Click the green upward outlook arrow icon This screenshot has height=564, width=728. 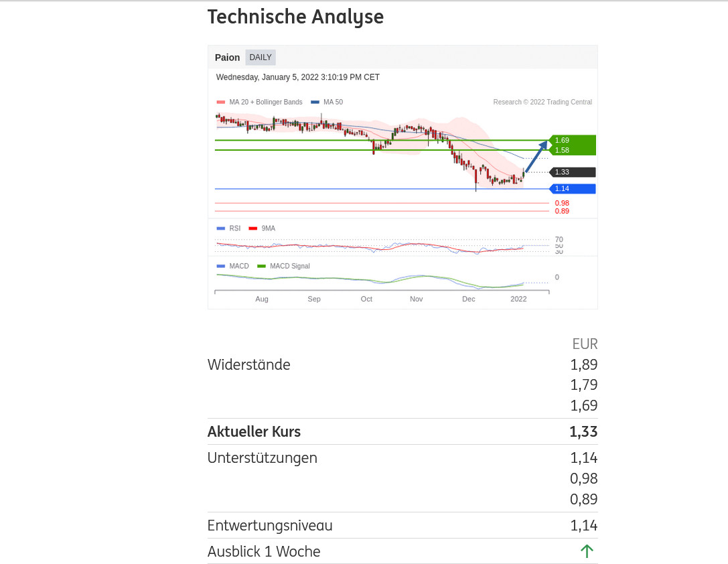(x=587, y=551)
